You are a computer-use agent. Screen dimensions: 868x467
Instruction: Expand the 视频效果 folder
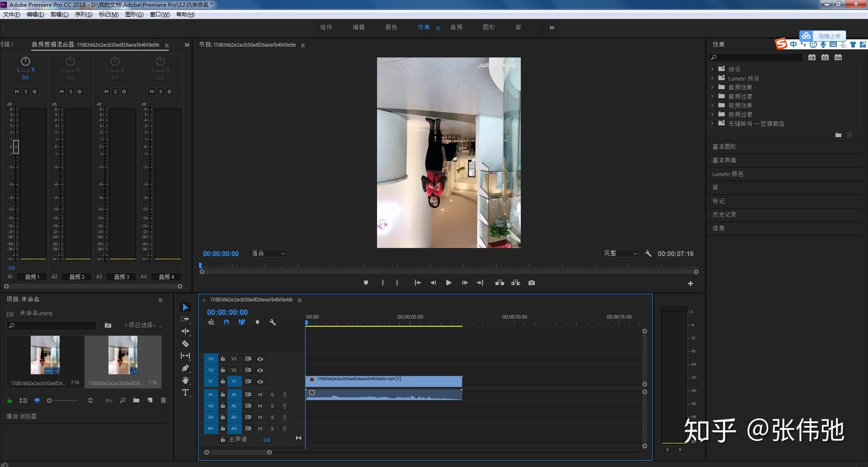tap(712, 105)
